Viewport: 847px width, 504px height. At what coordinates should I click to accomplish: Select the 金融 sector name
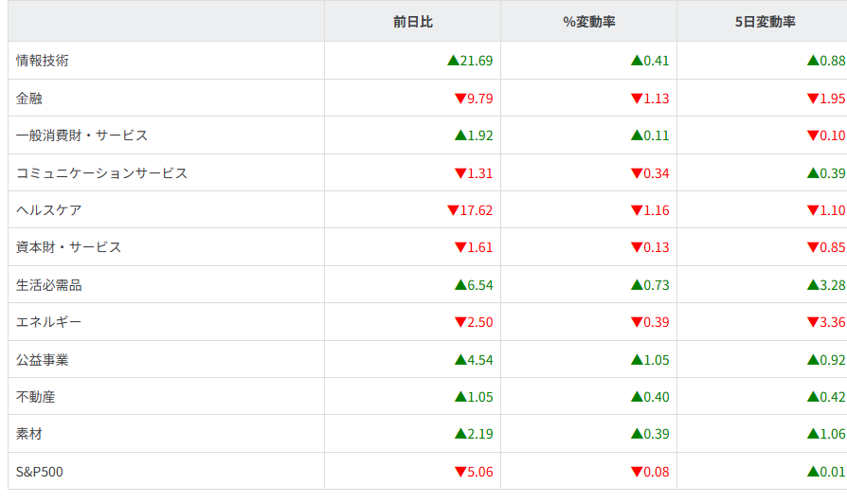click(x=29, y=98)
